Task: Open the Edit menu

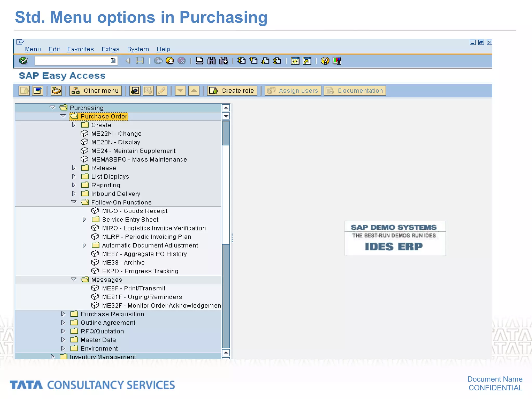Action: 54,49
